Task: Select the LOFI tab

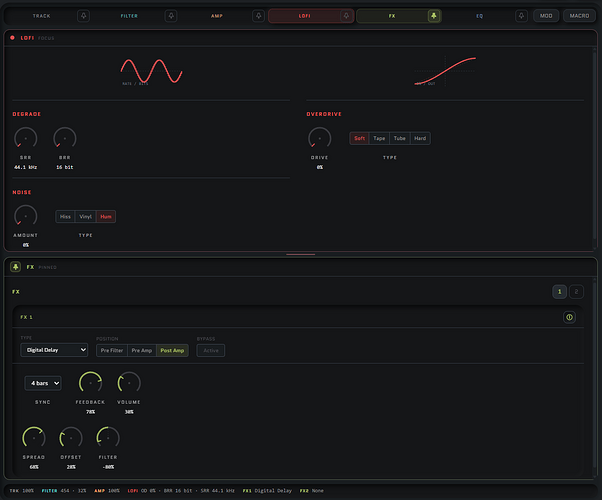Action: [x=304, y=16]
